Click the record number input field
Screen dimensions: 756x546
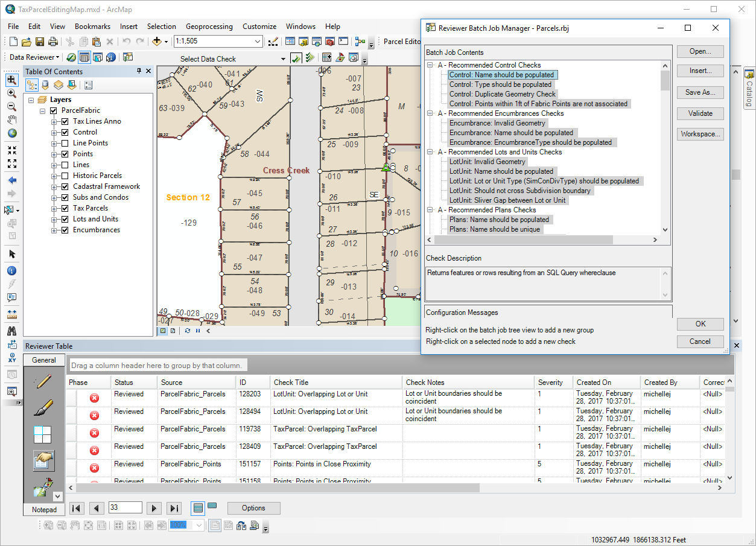pos(125,508)
